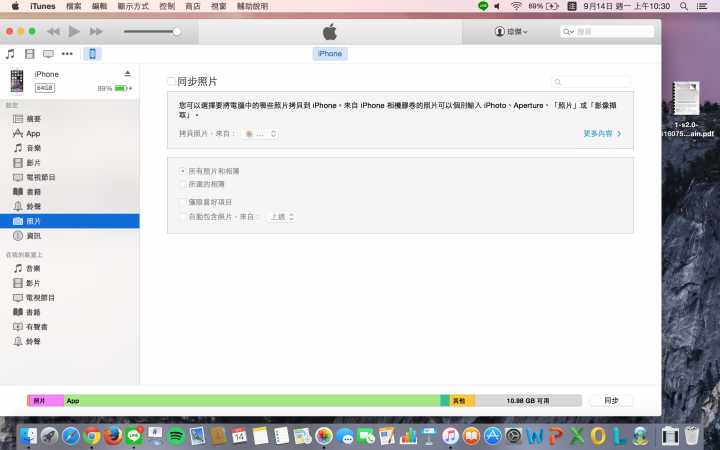Open 鈴聲 under settings in sidebar
This screenshot has width=720, height=450.
tap(70, 207)
